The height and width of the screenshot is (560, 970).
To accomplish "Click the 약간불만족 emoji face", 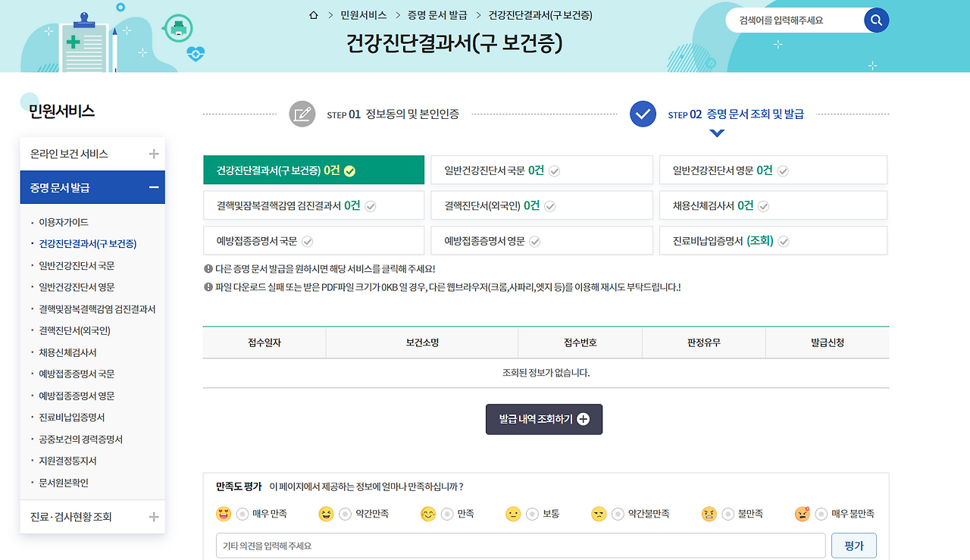I will pos(599,514).
